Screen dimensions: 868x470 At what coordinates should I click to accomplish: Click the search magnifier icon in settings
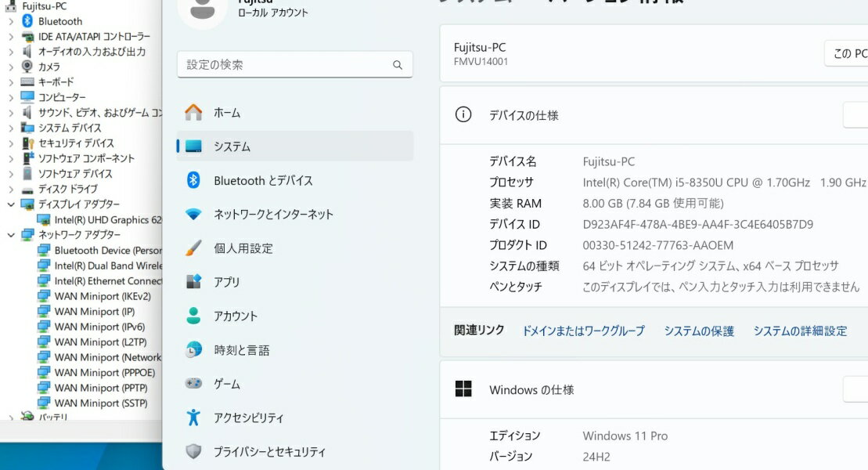[x=398, y=65]
